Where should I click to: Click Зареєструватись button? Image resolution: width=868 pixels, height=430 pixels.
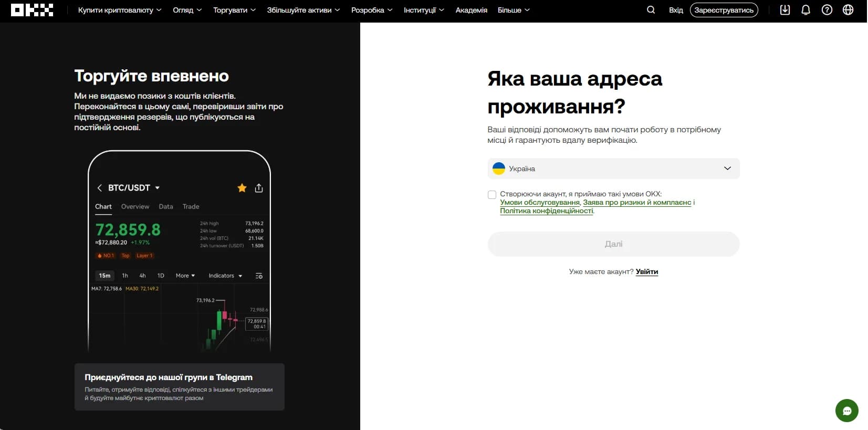click(x=724, y=10)
